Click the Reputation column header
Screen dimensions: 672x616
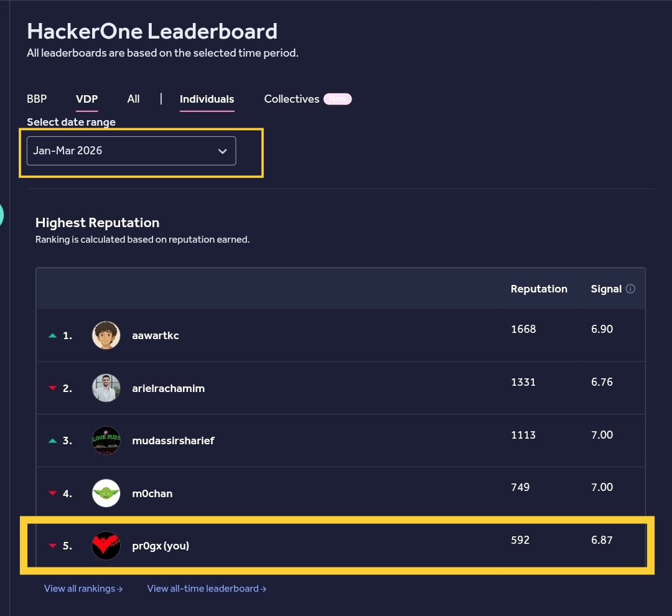point(539,289)
